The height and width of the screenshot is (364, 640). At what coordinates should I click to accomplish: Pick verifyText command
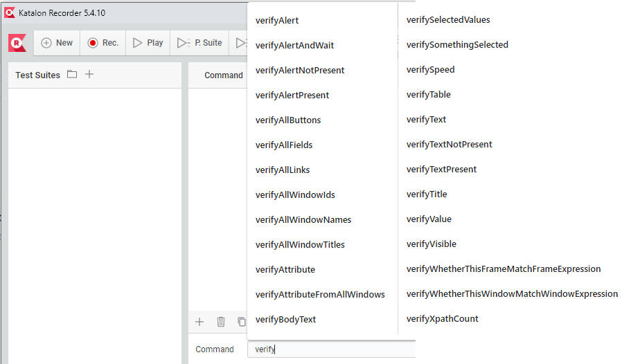(426, 119)
